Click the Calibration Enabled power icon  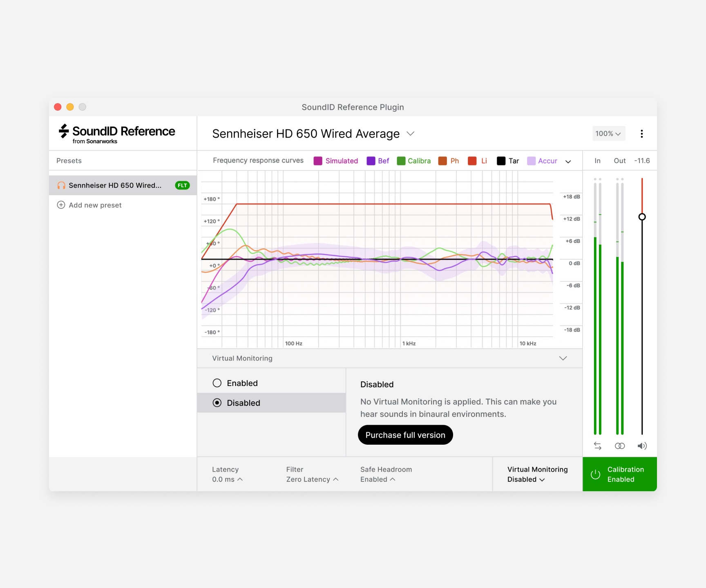click(595, 474)
